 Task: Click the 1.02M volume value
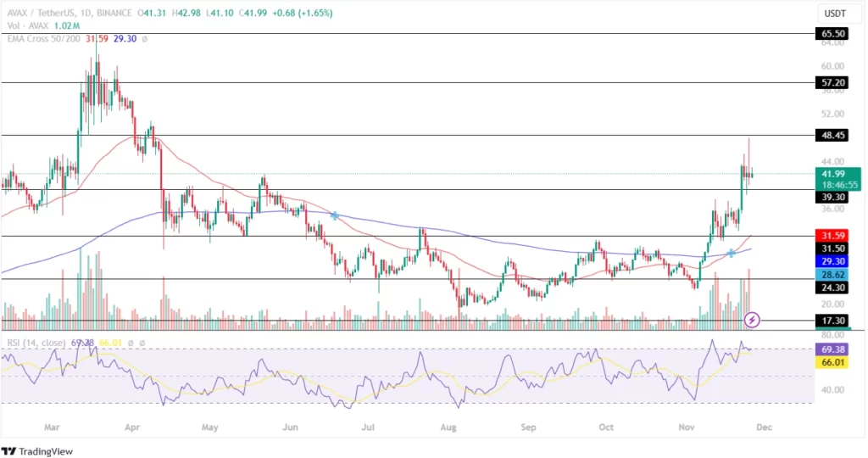pyautogui.click(x=66, y=25)
